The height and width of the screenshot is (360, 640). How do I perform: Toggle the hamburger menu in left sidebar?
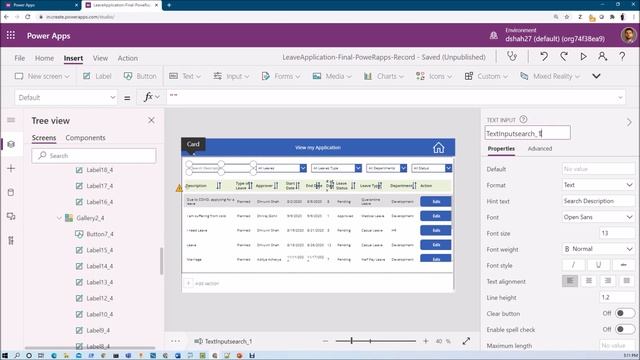point(11,120)
